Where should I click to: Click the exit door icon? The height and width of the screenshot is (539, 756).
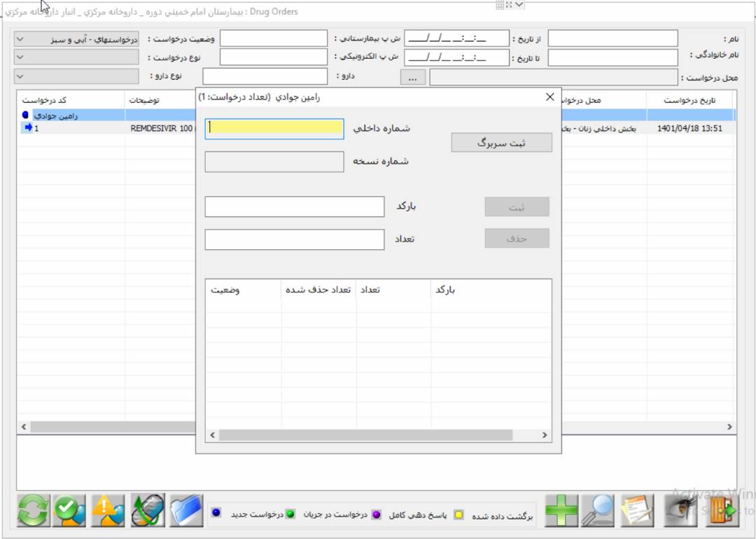(x=721, y=510)
